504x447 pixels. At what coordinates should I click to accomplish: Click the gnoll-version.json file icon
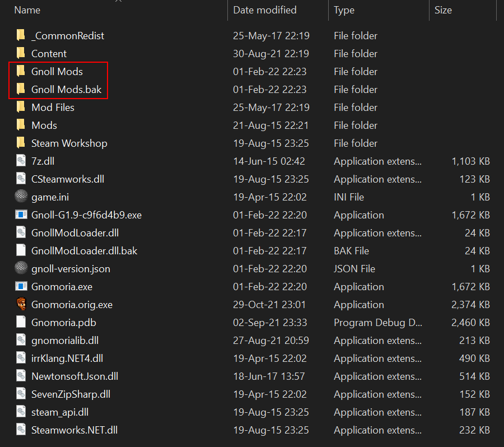point(21,268)
